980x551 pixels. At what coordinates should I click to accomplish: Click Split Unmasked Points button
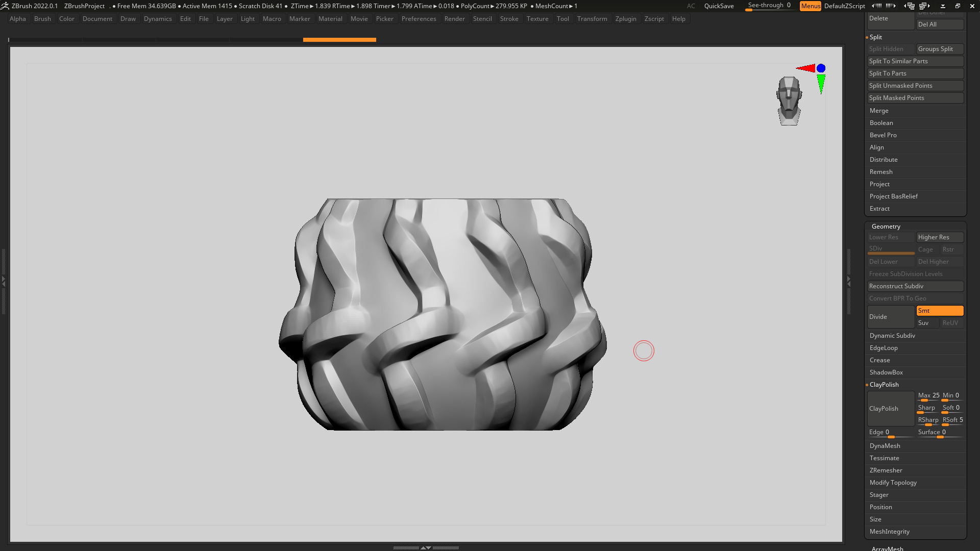[x=915, y=86]
